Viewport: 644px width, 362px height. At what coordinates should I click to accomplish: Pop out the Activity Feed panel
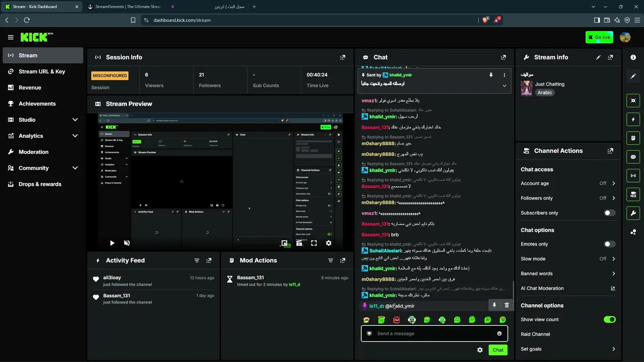tap(209, 260)
